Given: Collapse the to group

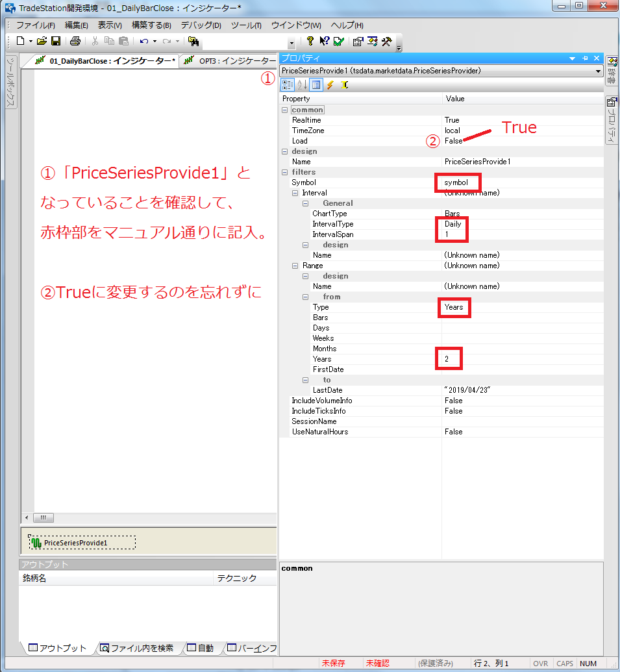Looking at the screenshot, I should click(x=306, y=380).
